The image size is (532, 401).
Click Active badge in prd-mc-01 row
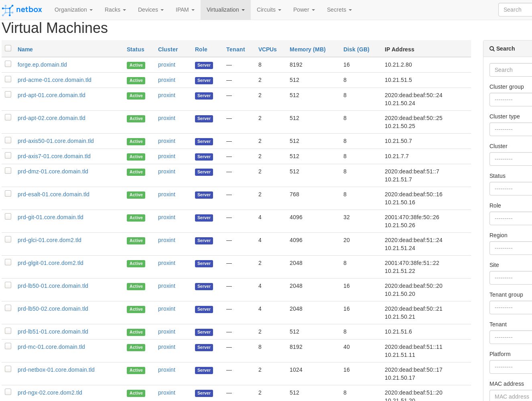tap(136, 348)
